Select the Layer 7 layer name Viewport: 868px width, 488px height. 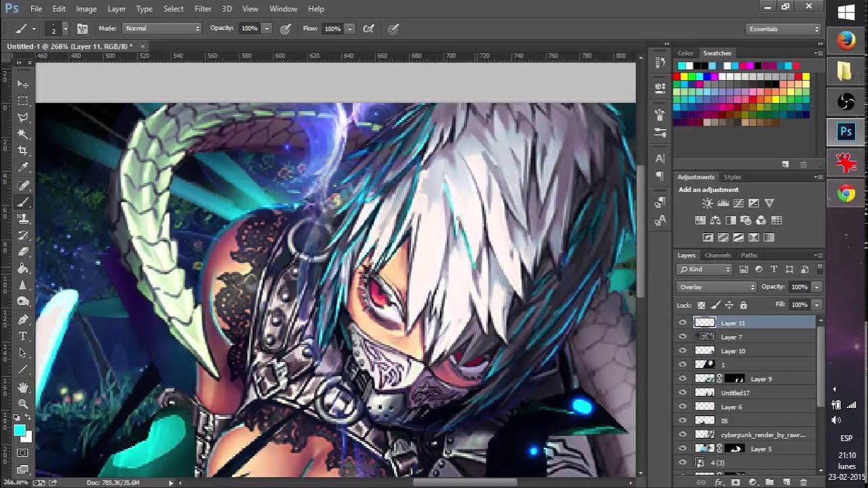732,337
